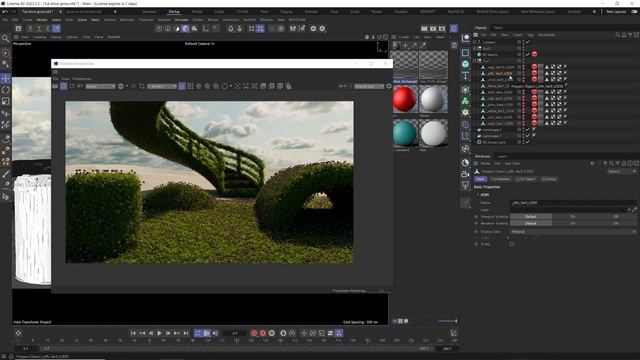Viewport: 640px width, 360px height.
Task: Click the green Cloner generator icon
Action: pos(465,101)
